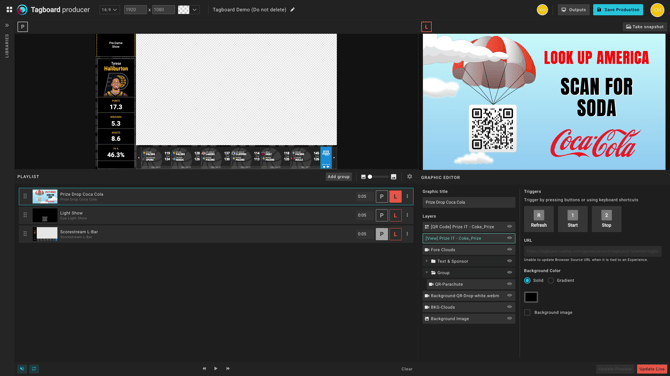Open the canvas background dropdown arrow
670x376 pixels.
tap(195, 9)
